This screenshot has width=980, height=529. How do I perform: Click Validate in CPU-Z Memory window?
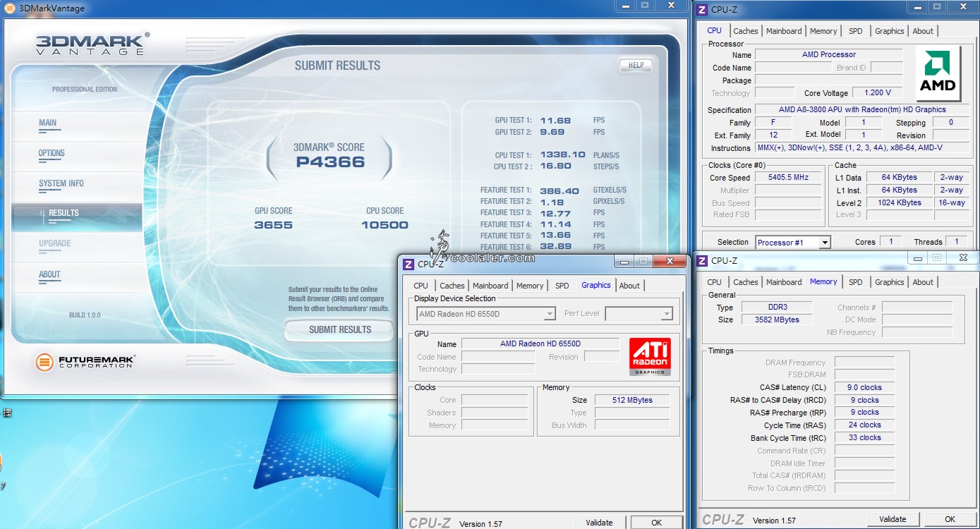click(893, 519)
